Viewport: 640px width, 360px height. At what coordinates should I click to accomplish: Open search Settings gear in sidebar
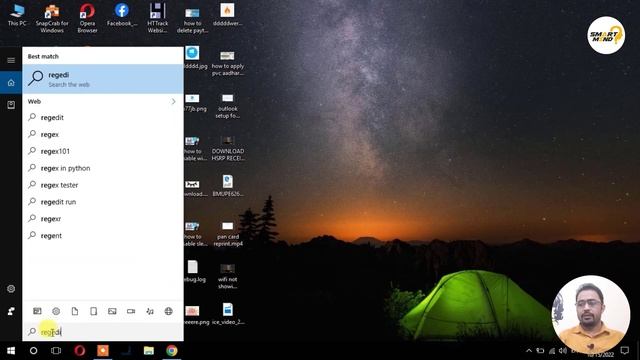pos(11,289)
